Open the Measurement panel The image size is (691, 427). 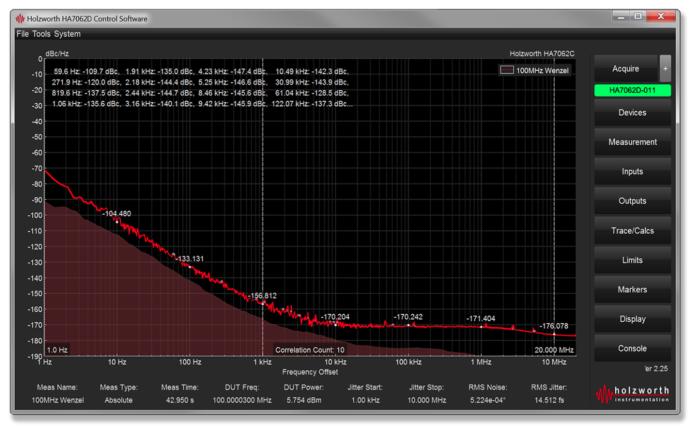click(632, 142)
